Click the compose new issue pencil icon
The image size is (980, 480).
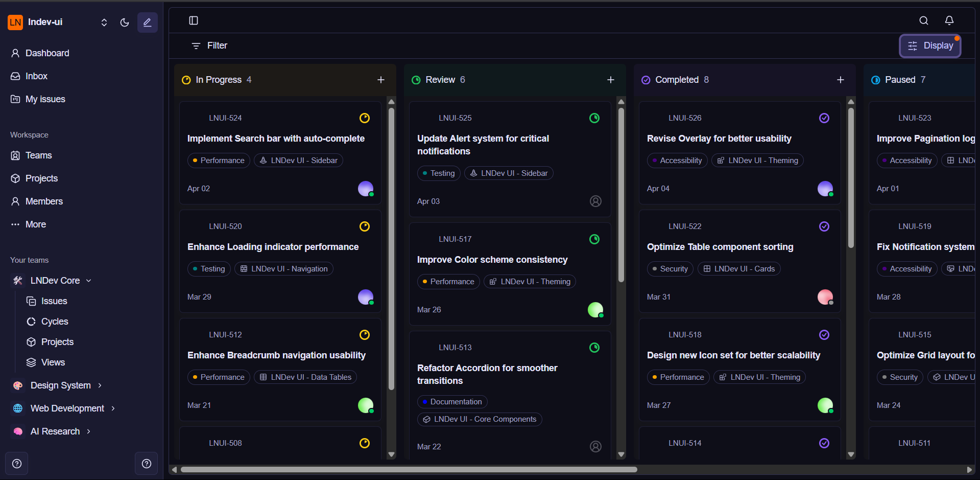[x=147, y=22]
